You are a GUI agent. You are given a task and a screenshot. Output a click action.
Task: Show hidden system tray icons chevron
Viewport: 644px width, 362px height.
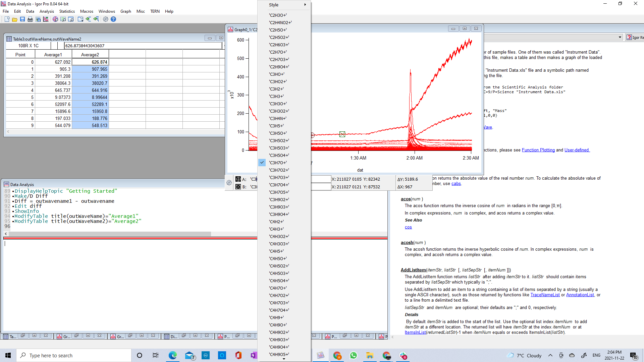tap(550, 355)
